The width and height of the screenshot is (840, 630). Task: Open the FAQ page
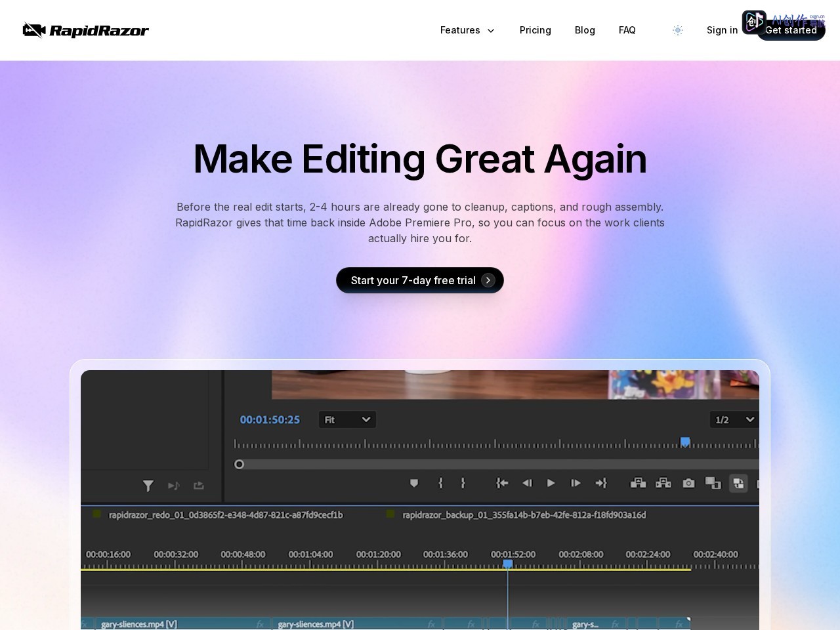[x=627, y=30]
